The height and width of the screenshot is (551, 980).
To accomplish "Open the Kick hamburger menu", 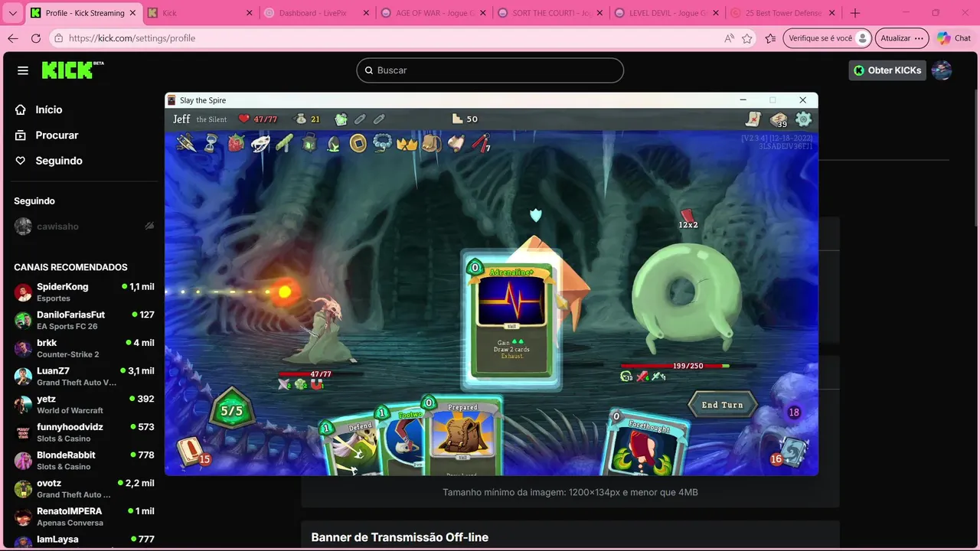I will [23, 70].
